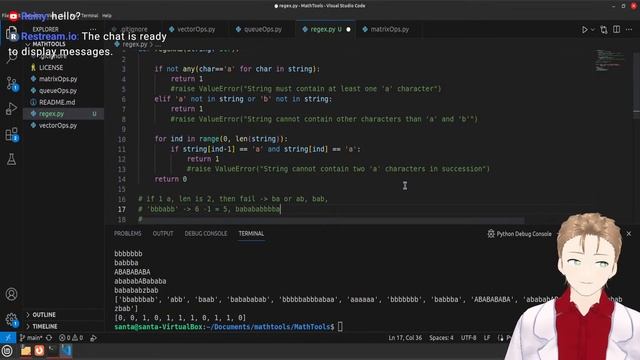Open the Testing flask view

pos(11,159)
